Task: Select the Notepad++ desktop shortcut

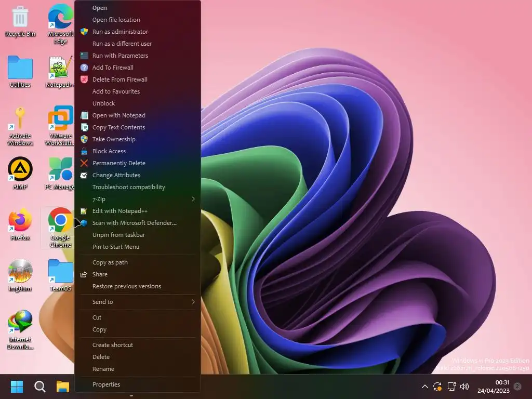Action: tap(60, 72)
